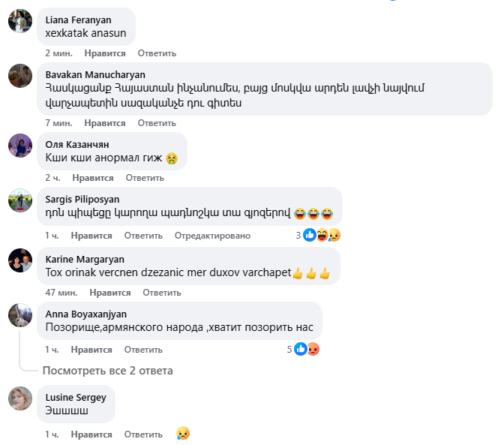The width and height of the screenshot is (504, 445).
Task: Click Liana Feranyan's profile avatar
Action: click(19, 21)
